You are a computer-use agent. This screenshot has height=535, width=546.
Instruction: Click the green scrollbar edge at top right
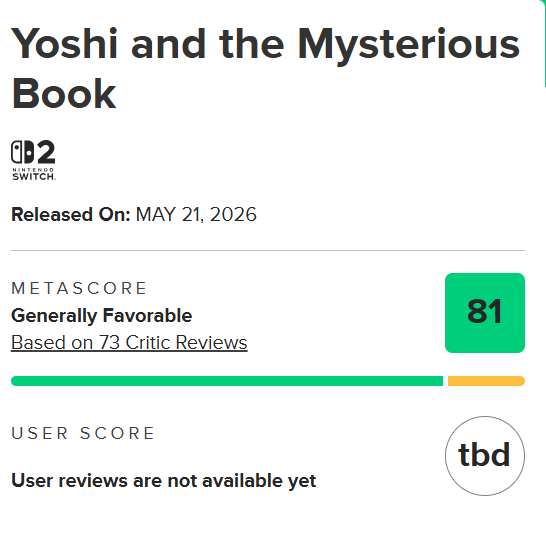544,43
